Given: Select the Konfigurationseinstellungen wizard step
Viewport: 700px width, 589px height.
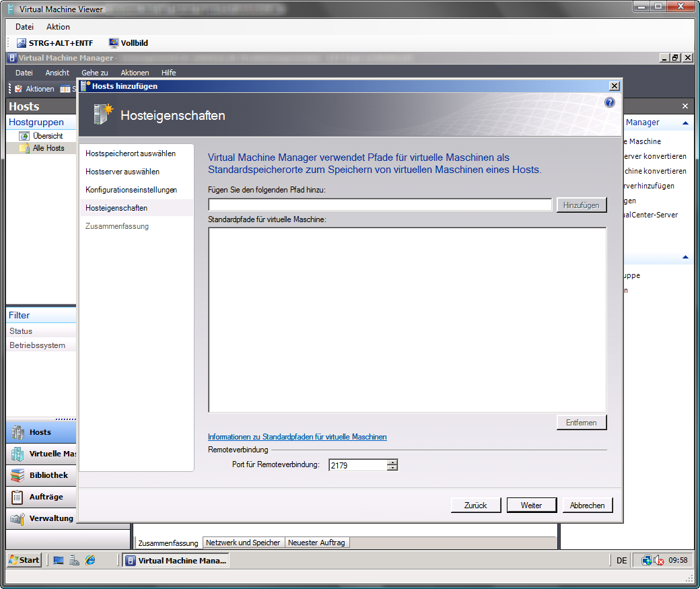Looking at the screenshot, I should [x=131, y=190].
